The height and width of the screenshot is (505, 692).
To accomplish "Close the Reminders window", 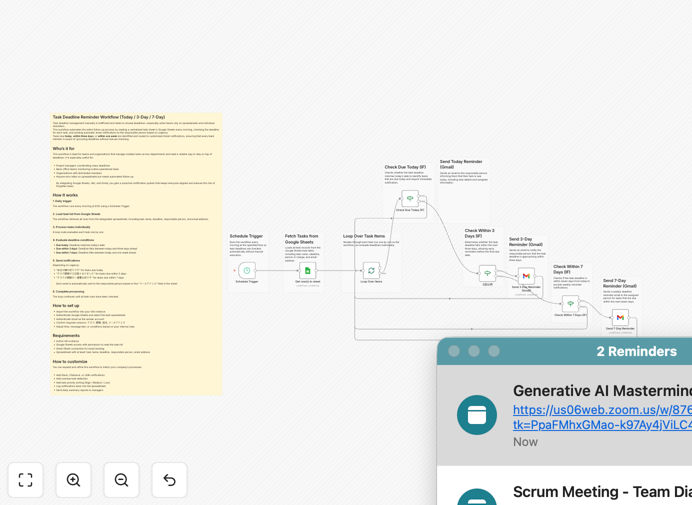I will (x=454, y=351).
